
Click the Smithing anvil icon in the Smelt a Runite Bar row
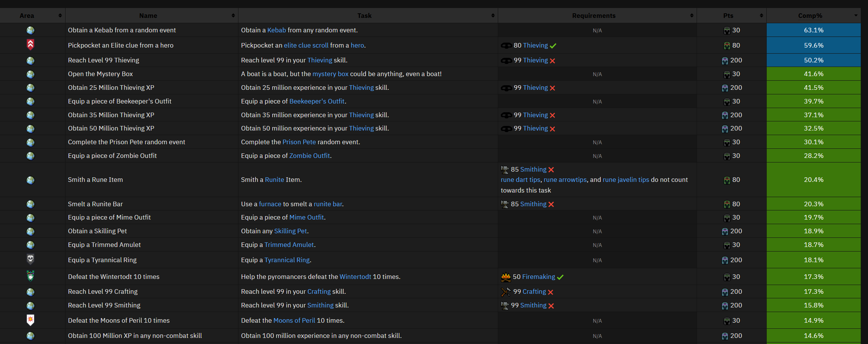[x=505, y=204]
